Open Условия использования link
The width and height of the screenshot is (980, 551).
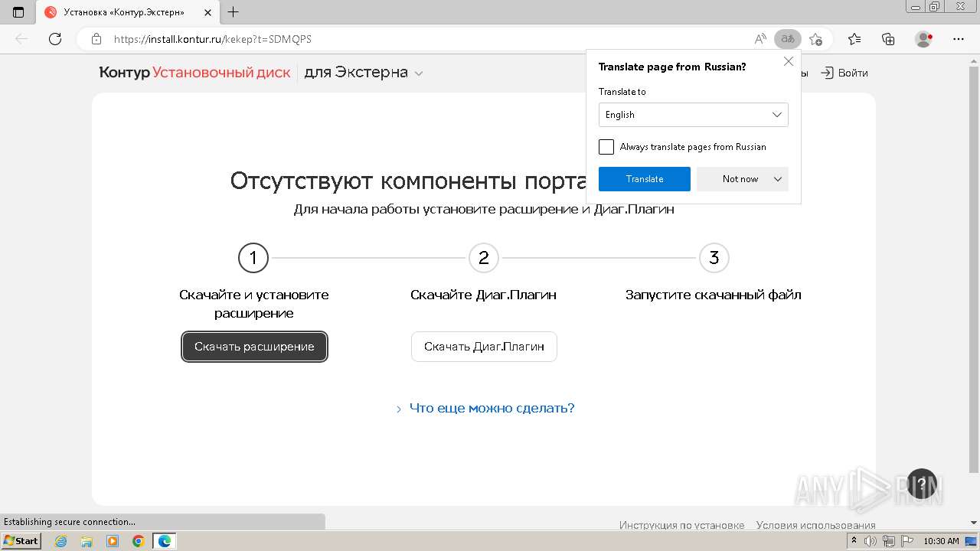click(815, 525)
